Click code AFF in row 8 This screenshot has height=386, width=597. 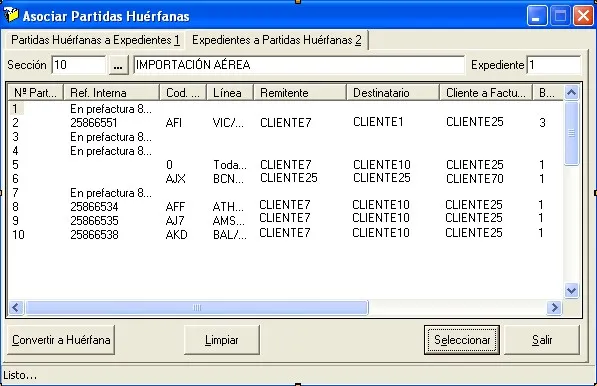(175, 207)
